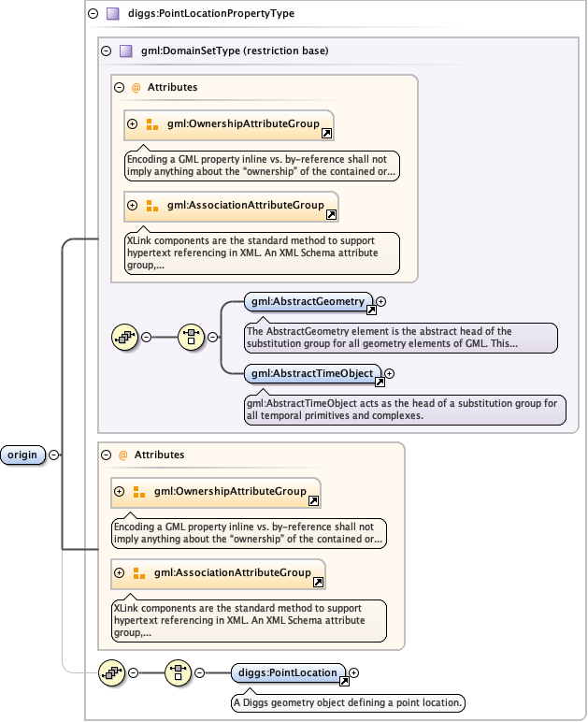This screenshot has width=588, height=722.
Task: Collapse the upper Attributes group
Action: pos(119,87)
